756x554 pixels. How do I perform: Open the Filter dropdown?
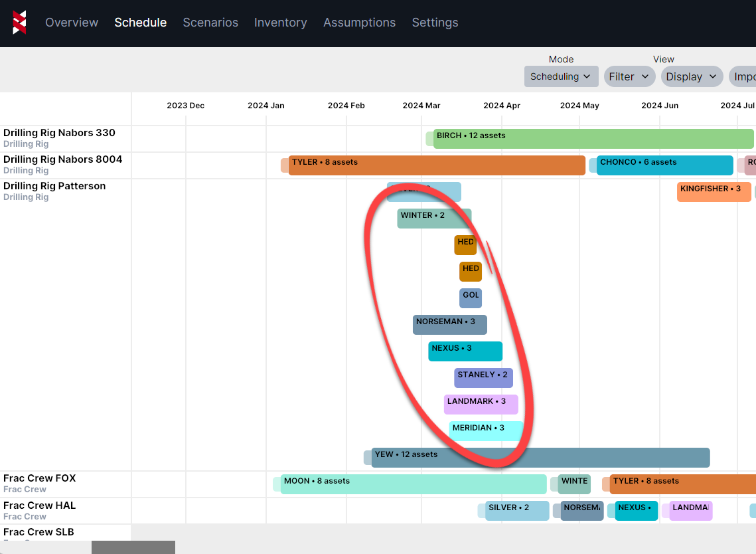pyautogui.click(x=629, y=76)
